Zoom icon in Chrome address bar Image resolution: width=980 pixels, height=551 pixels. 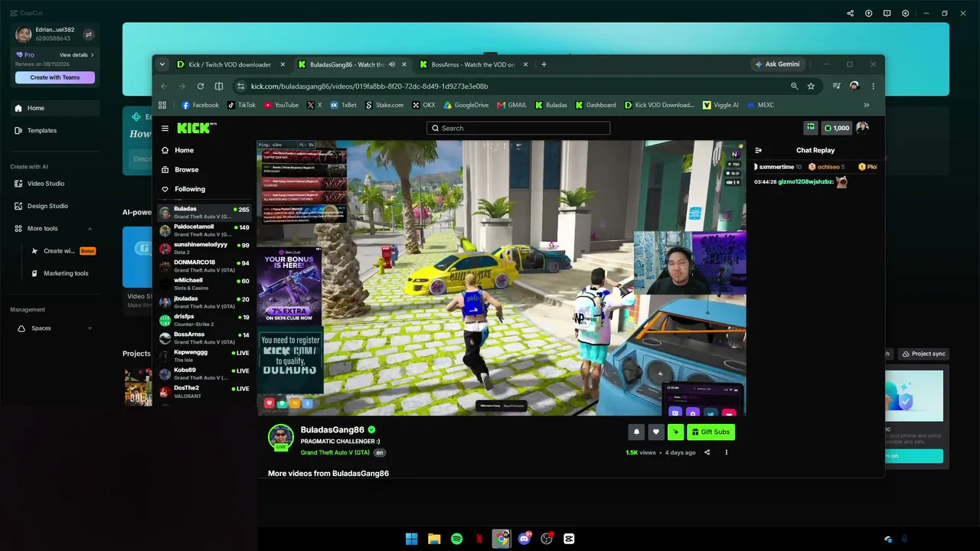pos(794,86)
